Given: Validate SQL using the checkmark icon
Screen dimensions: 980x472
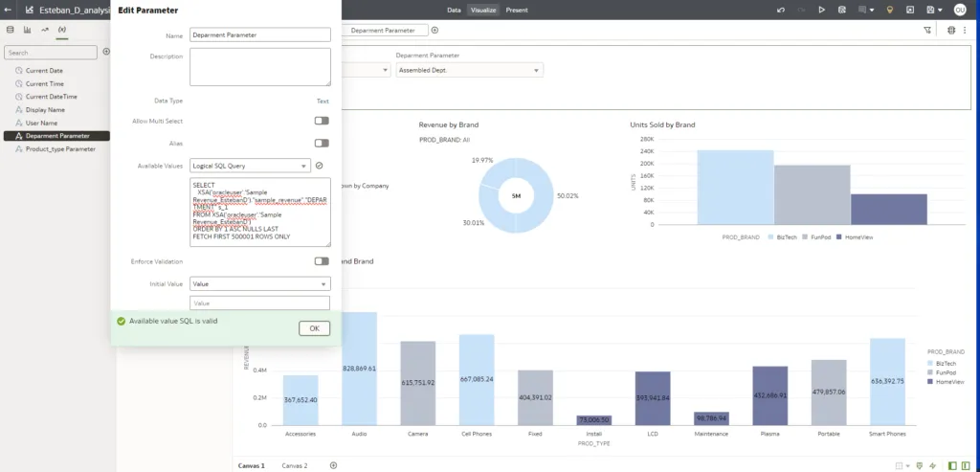Looking at the screenshot, I should click(x=320, y=166).
